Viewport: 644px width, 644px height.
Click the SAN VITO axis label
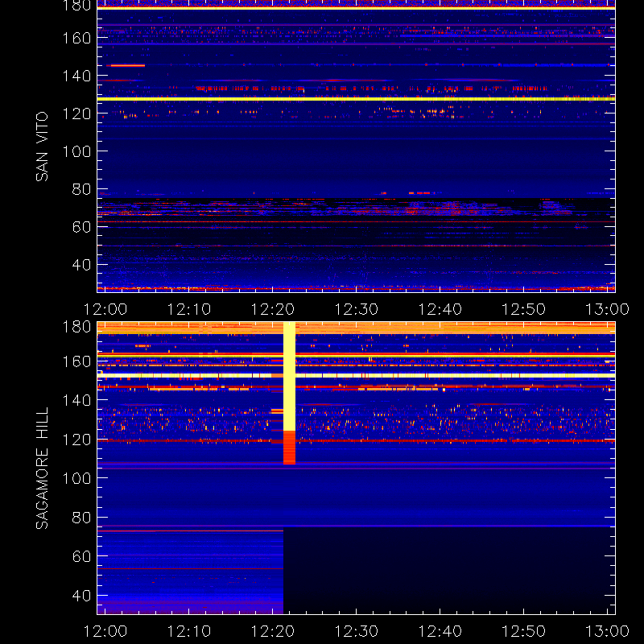point(42,147)
